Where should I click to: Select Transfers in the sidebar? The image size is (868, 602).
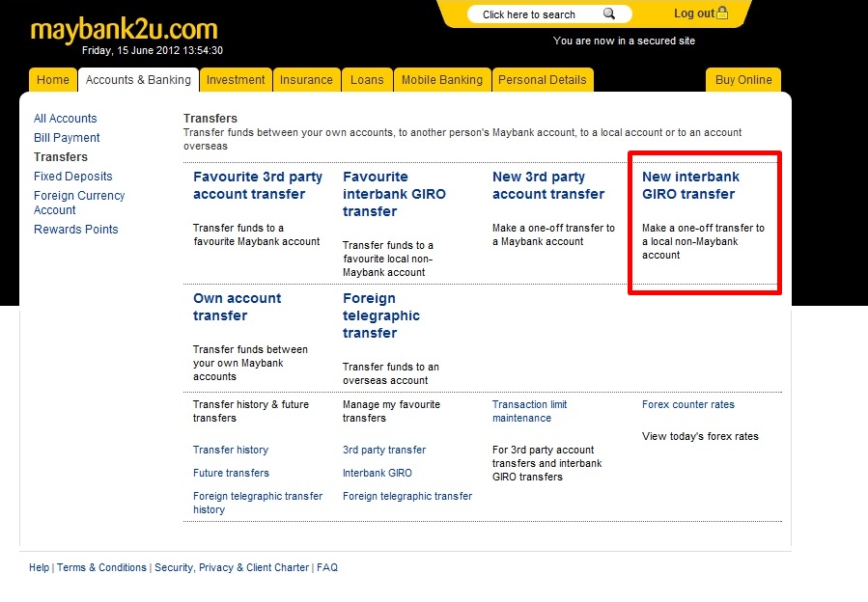[x=60, y=157]
